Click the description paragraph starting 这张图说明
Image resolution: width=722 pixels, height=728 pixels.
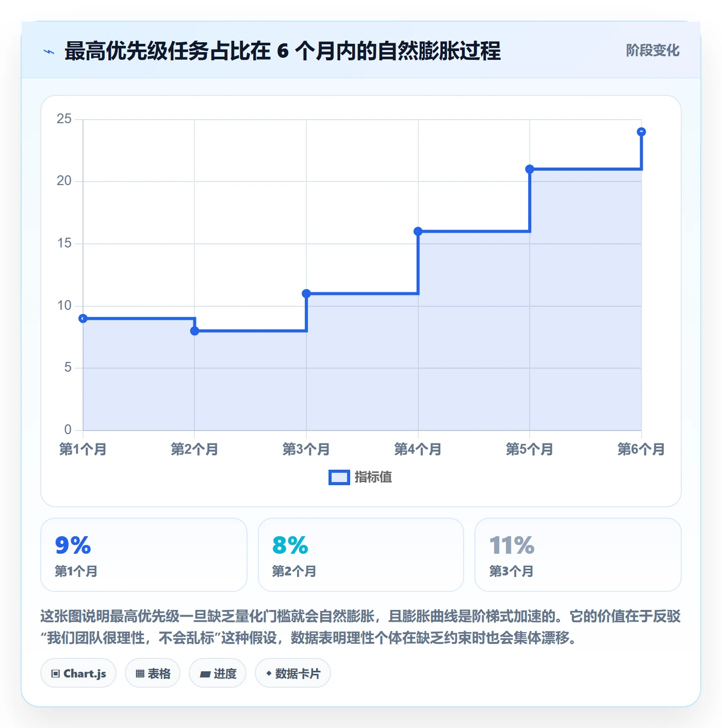click(360, 627)
